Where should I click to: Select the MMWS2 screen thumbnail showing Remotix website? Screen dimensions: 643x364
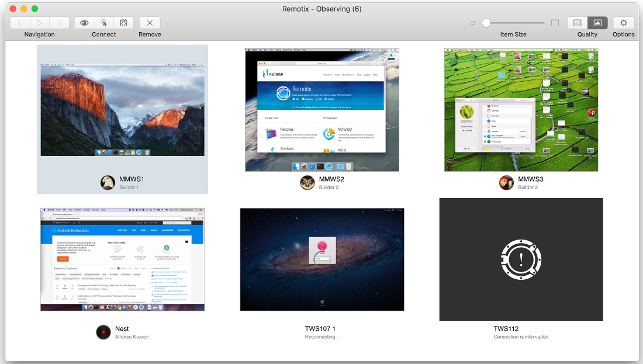coord(322,110)
